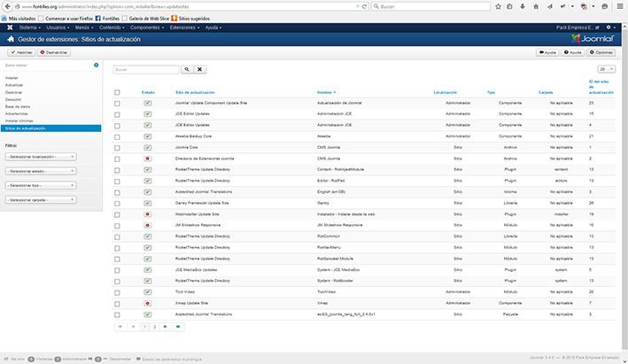Screen dimensions: 628x364
Task: Go back with browser back arrow
Action: click(8, 6)
